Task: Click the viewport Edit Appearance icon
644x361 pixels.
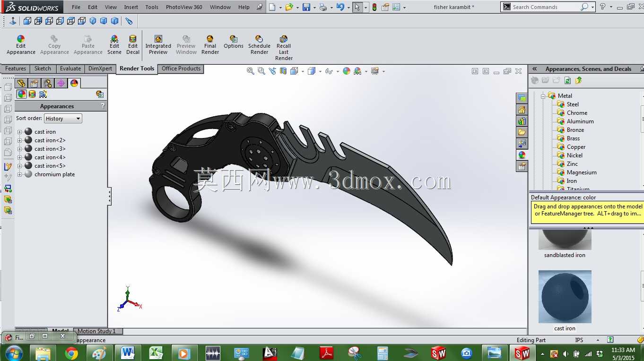Action: coord(347,71)
